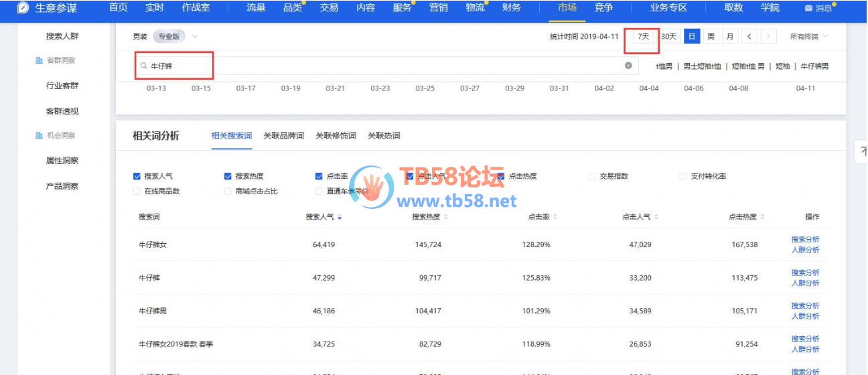Switch to the 关联品牌词 tab
This screenshot has height=375, width=868.
283,136
